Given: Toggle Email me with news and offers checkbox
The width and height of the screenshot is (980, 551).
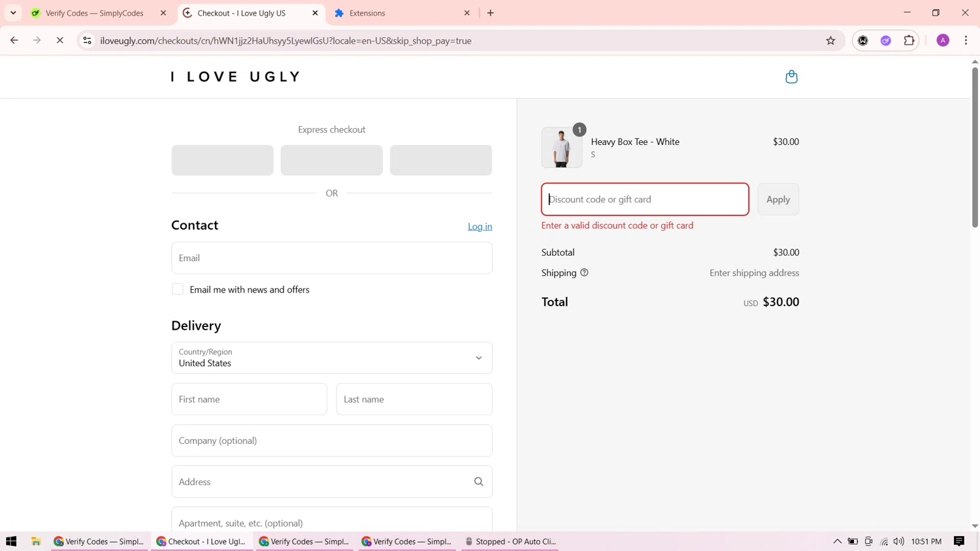Looking at the screenshot, I should (x=178, y=289).
